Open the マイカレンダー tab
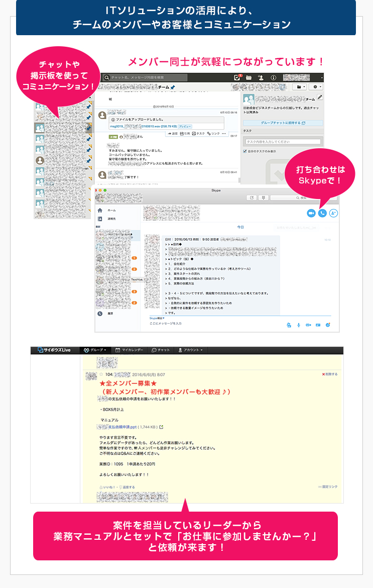The image size is (373, 588). [130, 350]
